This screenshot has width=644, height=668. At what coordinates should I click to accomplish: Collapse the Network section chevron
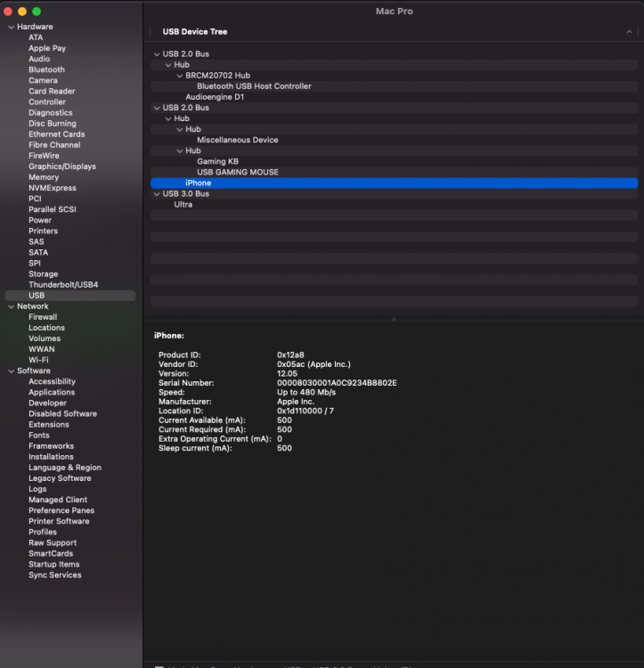[x=11, y=306]
